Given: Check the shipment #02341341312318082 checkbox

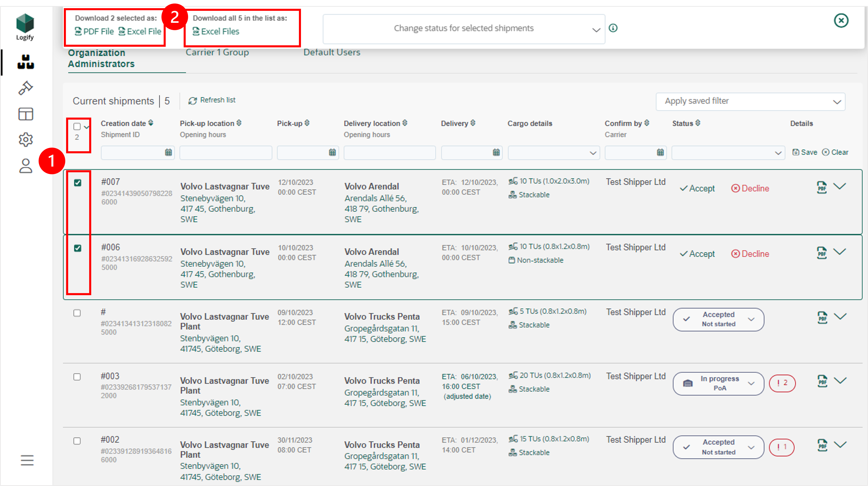Looking at the screenshot, I should pos(77,313).
